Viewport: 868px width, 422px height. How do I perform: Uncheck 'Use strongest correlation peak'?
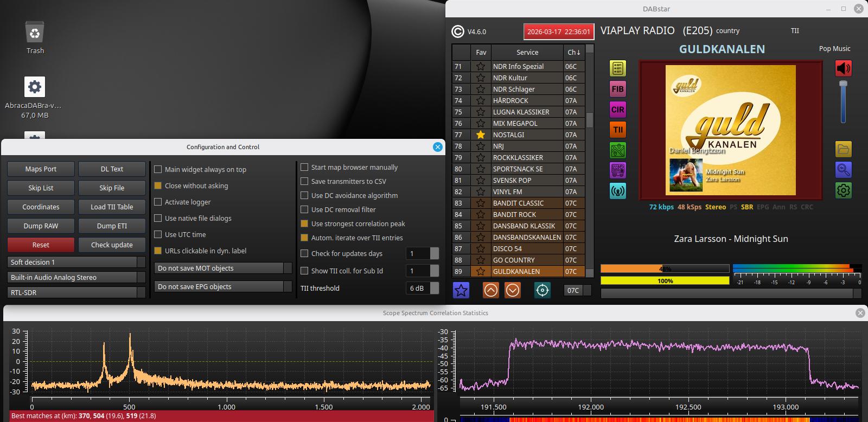pos(305,223)
